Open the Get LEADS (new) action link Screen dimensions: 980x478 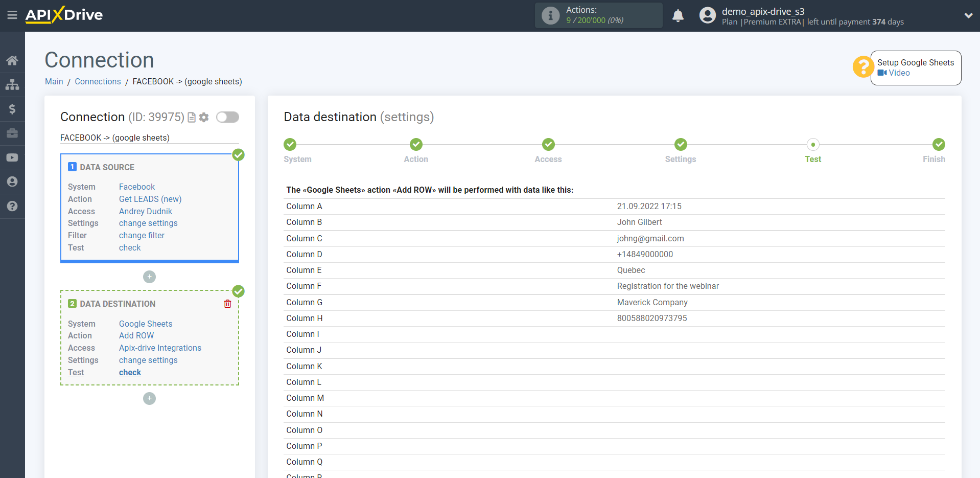150,199
